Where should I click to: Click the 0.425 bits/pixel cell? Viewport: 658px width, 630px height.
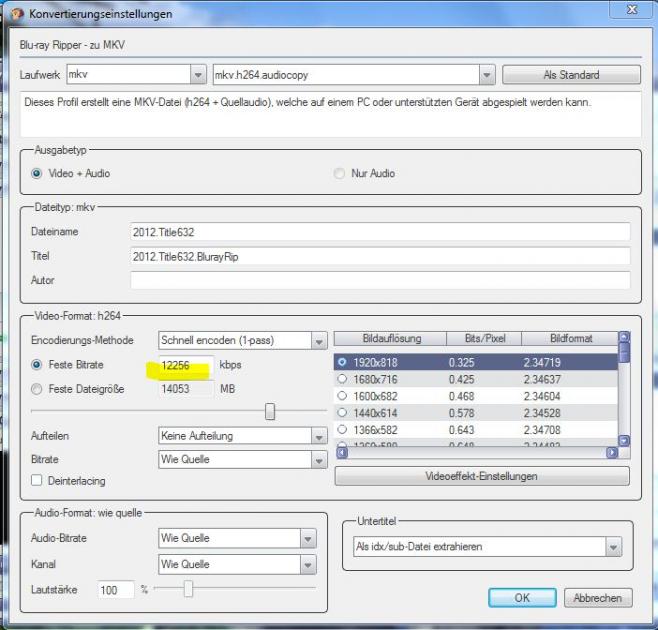click(x=461, y=379)
